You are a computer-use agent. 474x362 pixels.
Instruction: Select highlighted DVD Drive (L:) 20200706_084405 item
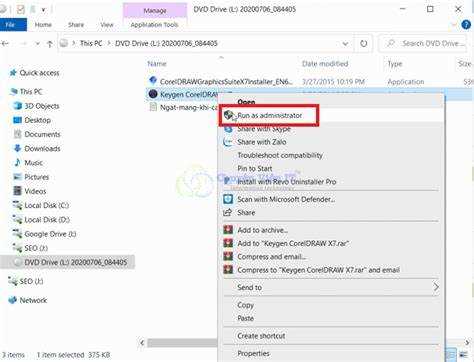click(68, 262)
